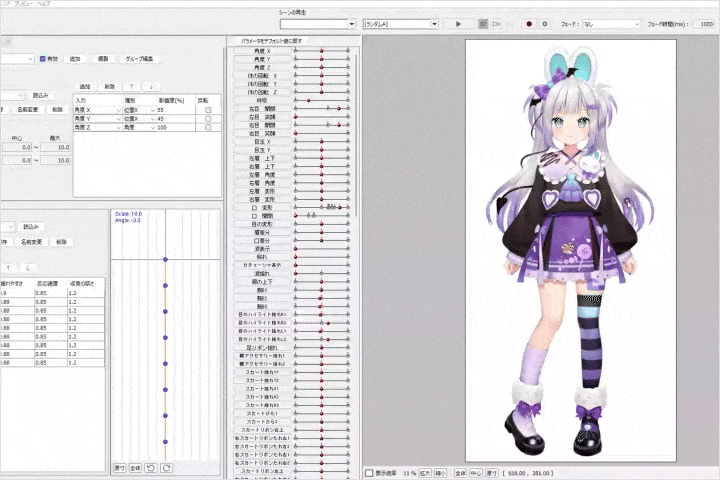Adjust the 足リボン揺れ parameter slider
The height and width of the screenshot is (480, 720).
coord(321,347)
